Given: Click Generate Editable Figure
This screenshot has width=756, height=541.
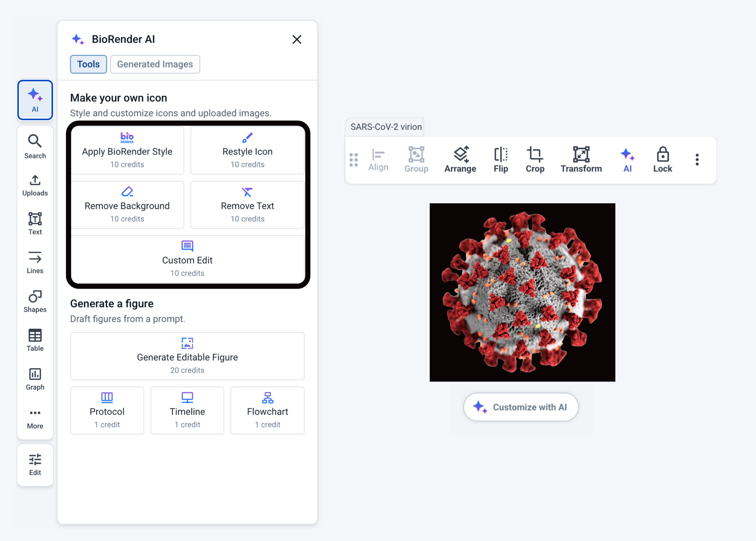Looking at the screenshot, I should click(x=187, y=356).
